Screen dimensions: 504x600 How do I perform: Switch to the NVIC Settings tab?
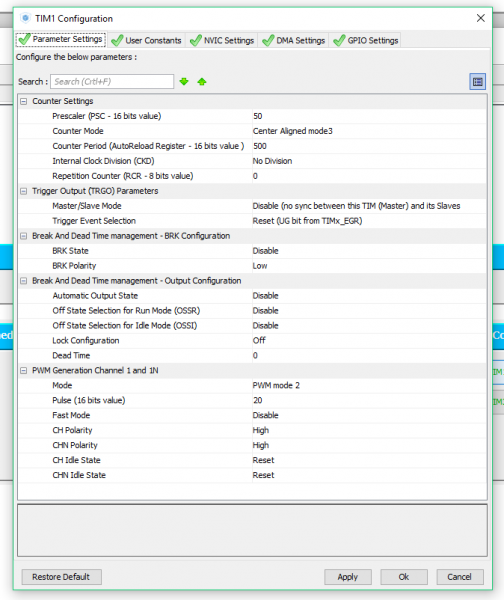coord(222,40)
